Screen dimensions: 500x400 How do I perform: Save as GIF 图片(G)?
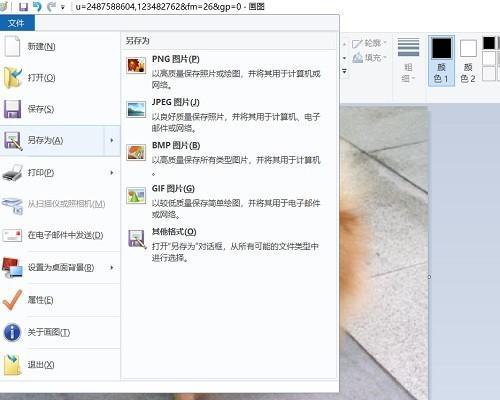229,202
